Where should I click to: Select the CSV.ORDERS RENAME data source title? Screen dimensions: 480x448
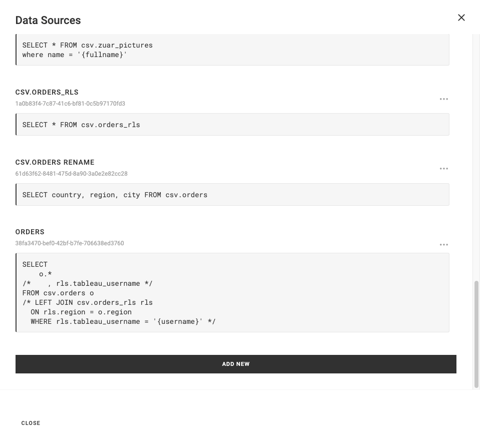(55, 162)
